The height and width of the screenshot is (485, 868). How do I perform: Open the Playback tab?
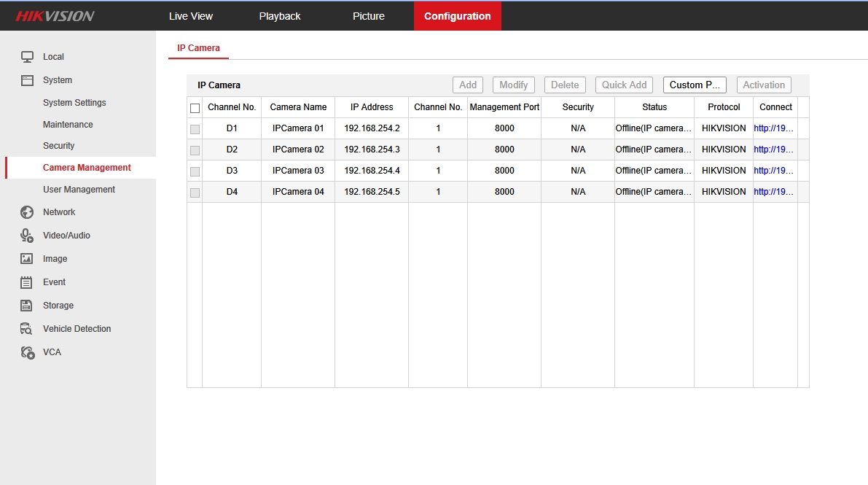[x=280, y=16]
